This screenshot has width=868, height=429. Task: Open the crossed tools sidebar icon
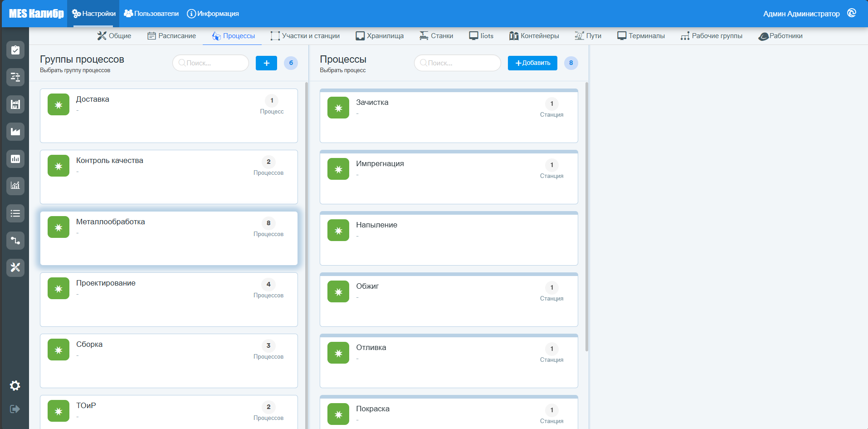point(15,267)
